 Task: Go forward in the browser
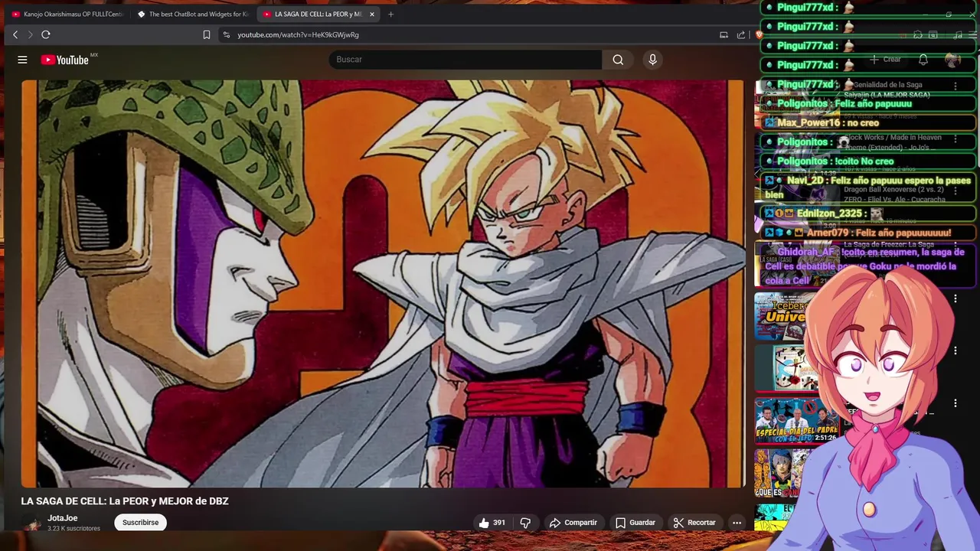(31, 34)
